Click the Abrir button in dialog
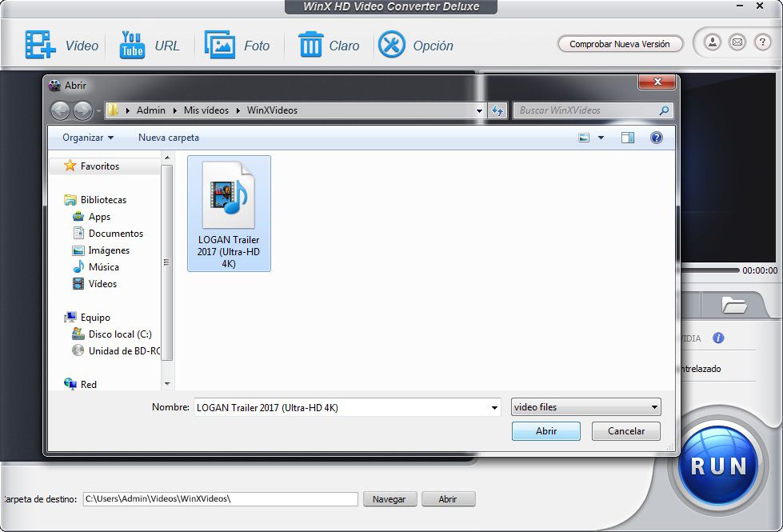The height and width of the screenshot is (532, 783). [546, 431]
